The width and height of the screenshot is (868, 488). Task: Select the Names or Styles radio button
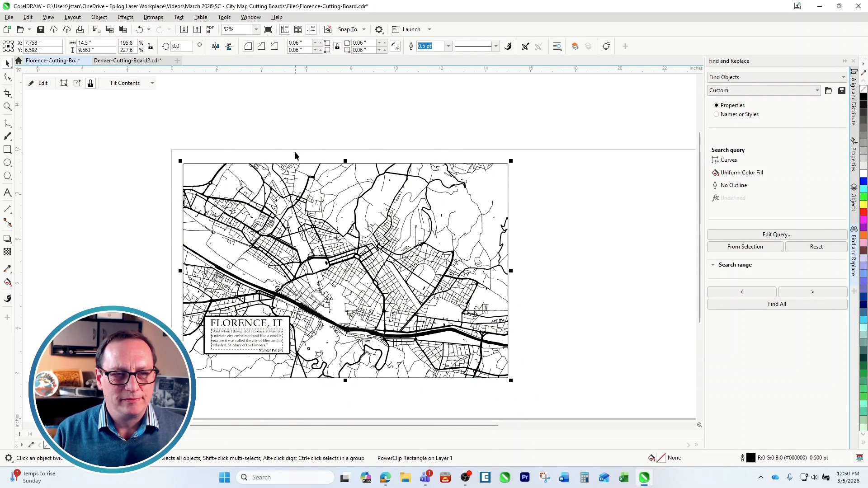pos(716,114)
